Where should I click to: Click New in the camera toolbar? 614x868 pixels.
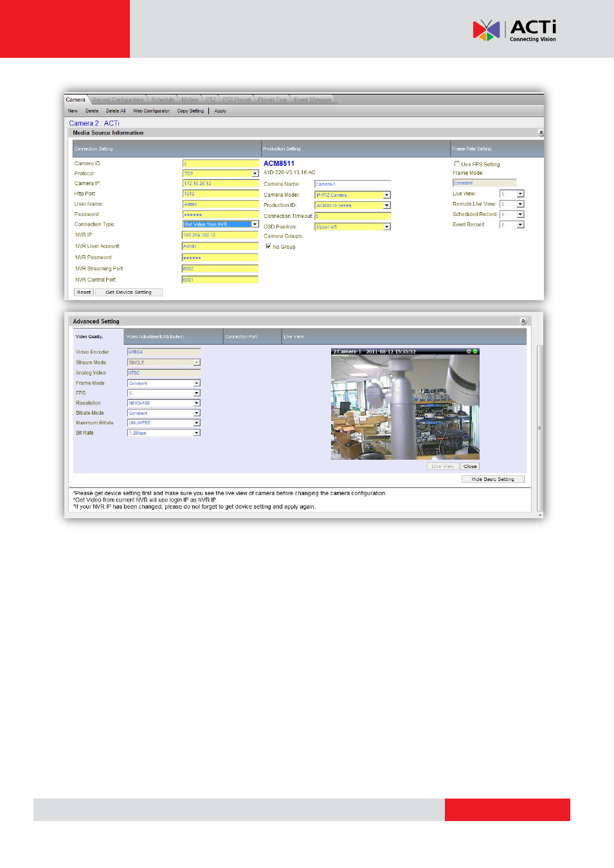pos(73,111)
